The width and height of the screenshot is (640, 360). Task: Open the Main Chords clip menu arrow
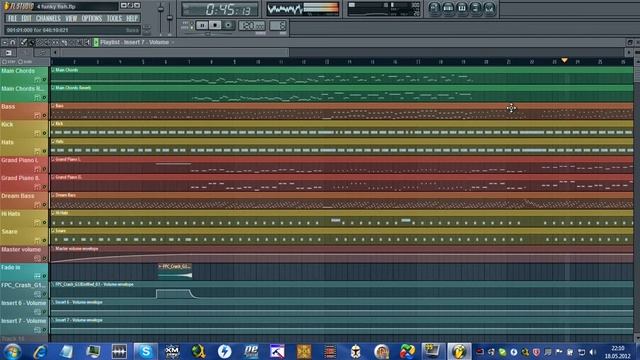pos(53,70)
